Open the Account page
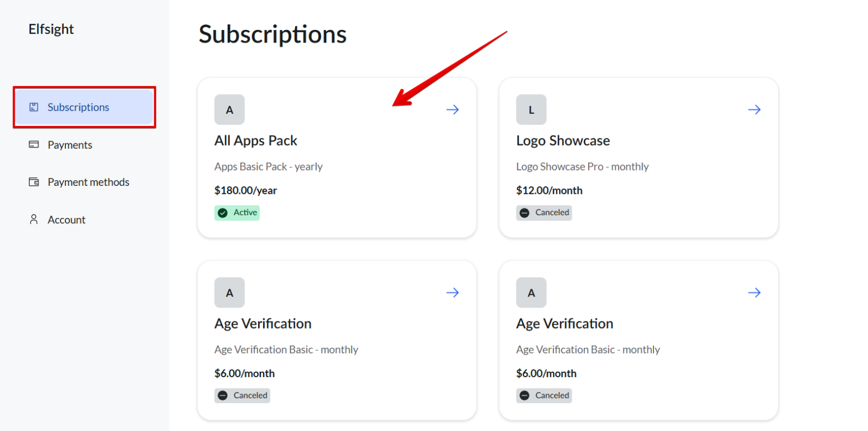The image size is (868, 431). [x=66, y=220]
